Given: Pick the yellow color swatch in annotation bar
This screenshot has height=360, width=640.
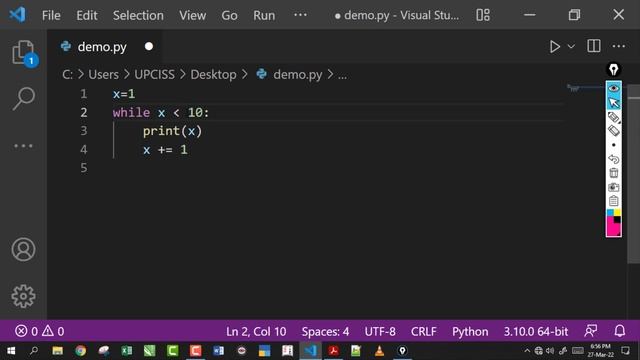Looking at the screenshot, I should pyautogui.click(x=617, y=213).
